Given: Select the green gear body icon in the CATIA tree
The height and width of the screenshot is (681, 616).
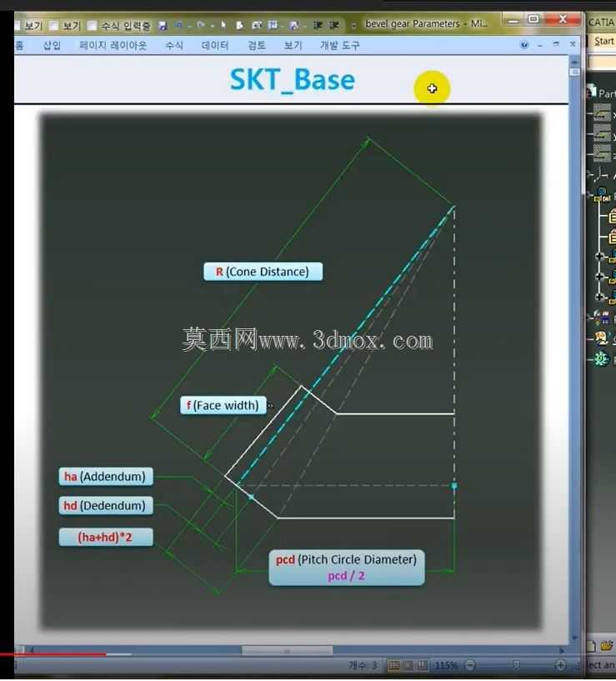Looking at the screenshot, I should (x=602, y=358).
